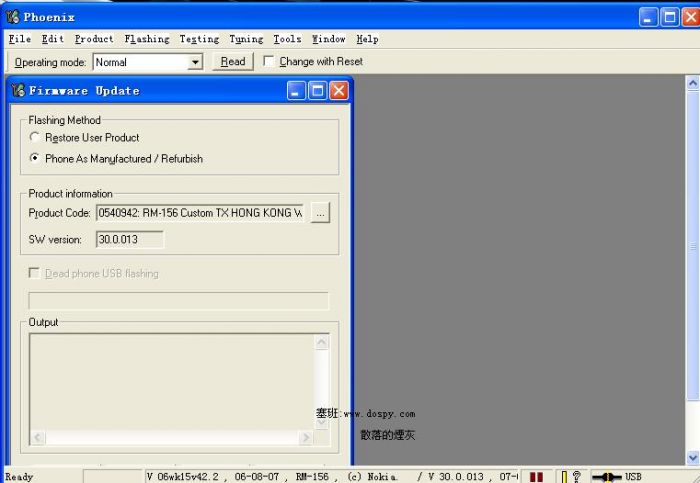Minimize the Firmware Update window
700x483 pixels.
click(296, 91)
